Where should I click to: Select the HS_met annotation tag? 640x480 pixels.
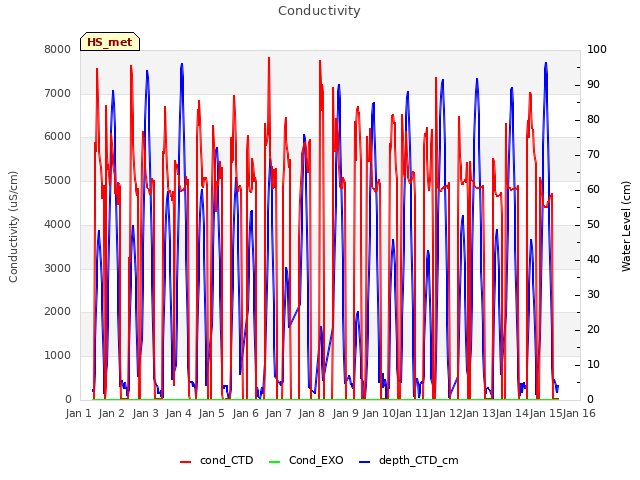(110, 42)
